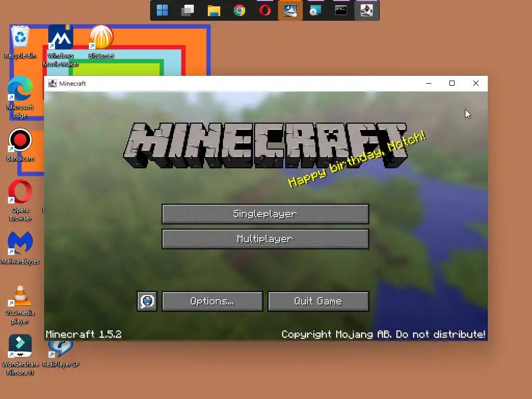Open Opera from the taskbar
This screenshot has height=399, width=532.
[264, 10]
